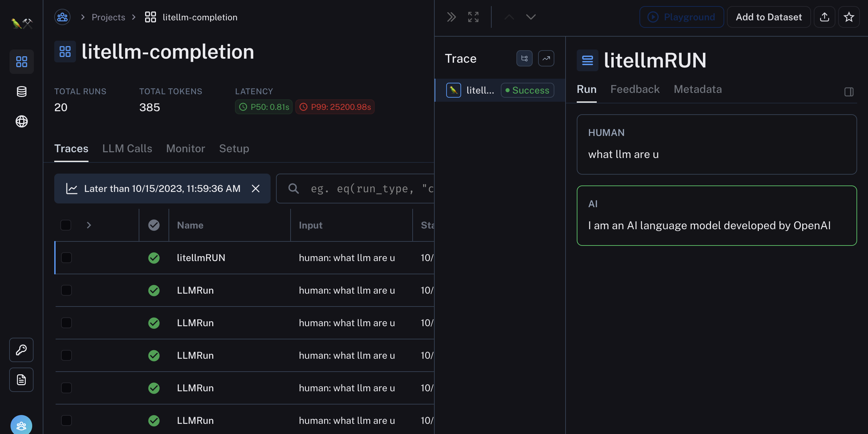868x434 pixels.
Task: Open the Metadata tab
Action: (x=697, y=89)
